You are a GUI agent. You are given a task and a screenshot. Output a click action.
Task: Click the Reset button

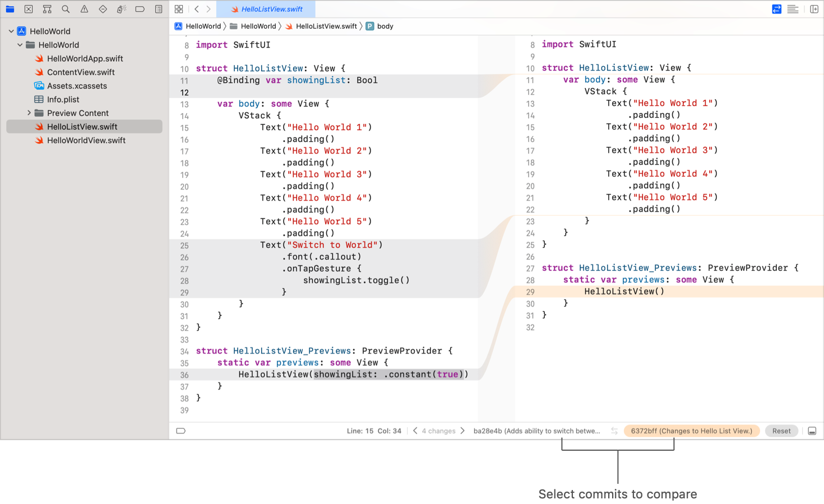pyautogui.click(x=781, y=431)
